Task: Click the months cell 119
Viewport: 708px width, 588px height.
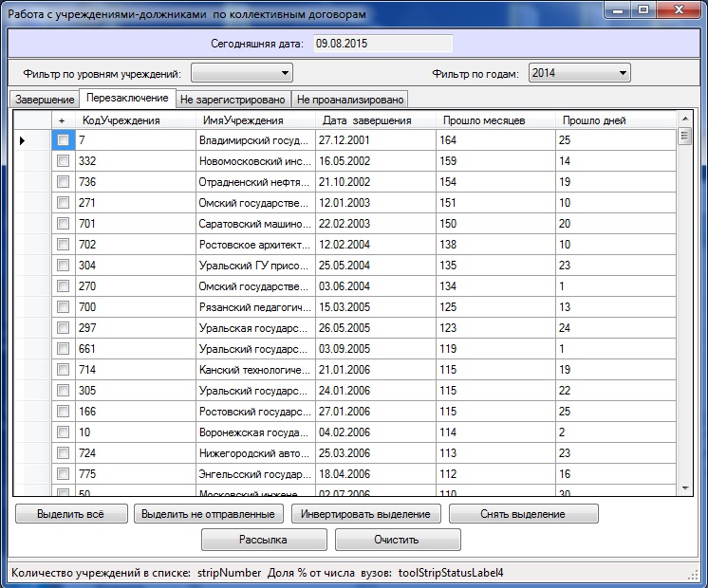Action: (x=495, y=349)
